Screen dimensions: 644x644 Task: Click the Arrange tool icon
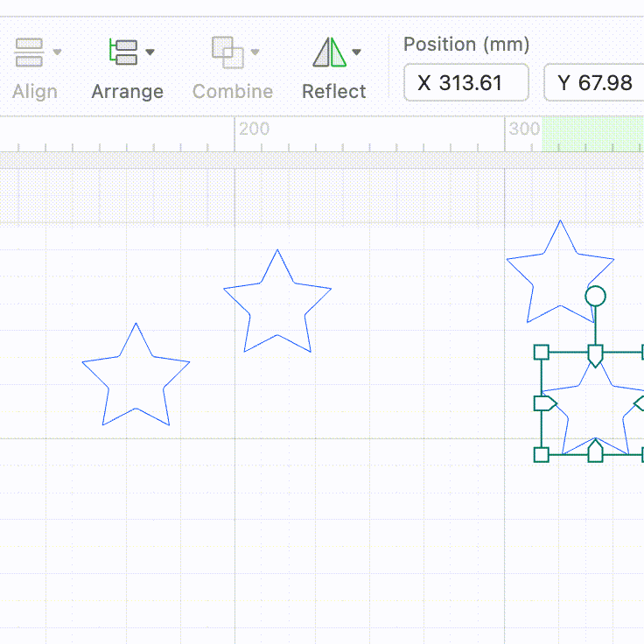coord(122,52)
